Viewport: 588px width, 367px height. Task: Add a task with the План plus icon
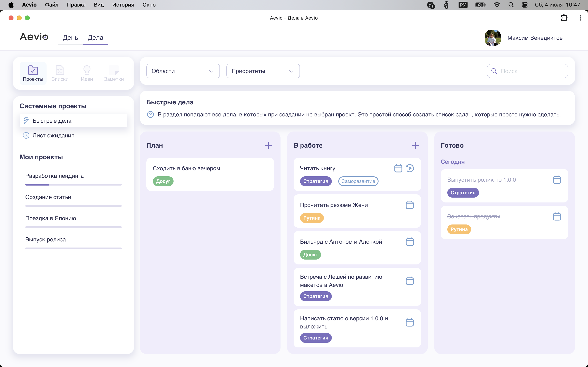point(268,145)
